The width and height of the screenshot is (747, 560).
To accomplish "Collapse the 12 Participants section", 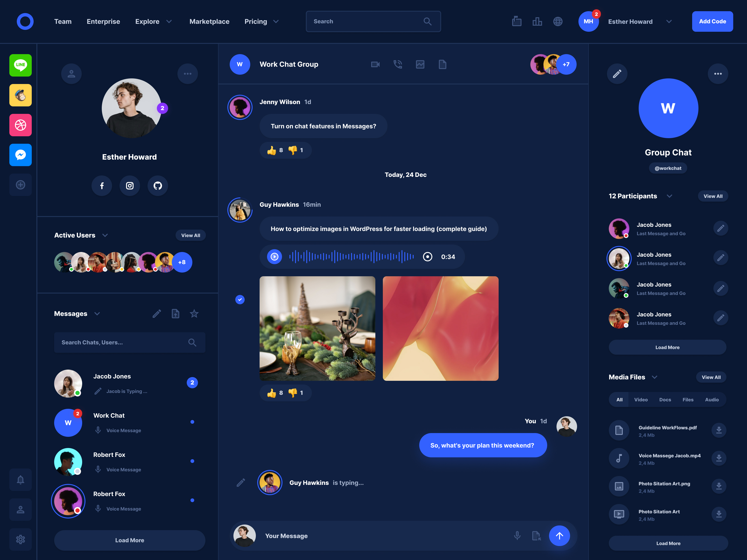I will (669, 196).
